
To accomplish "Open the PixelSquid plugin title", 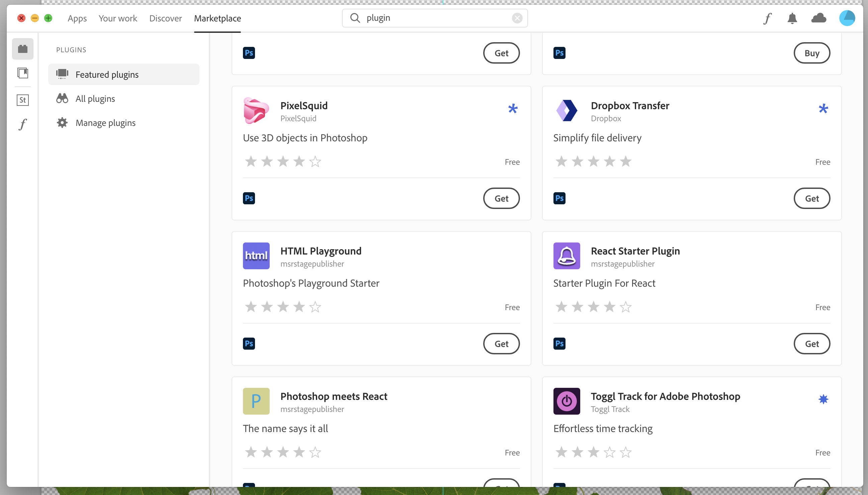I will click(304, 105).
